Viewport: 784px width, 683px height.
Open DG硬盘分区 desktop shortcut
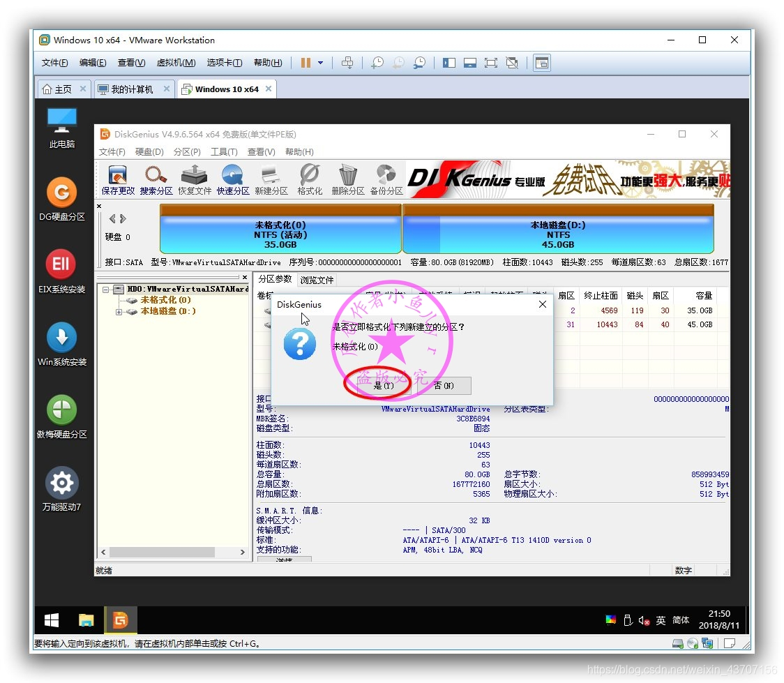coord(62,199)
